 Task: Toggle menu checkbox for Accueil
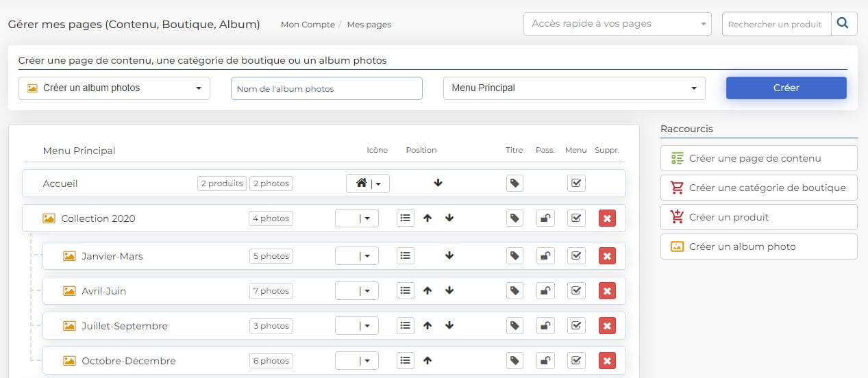(x=576, y=184)
